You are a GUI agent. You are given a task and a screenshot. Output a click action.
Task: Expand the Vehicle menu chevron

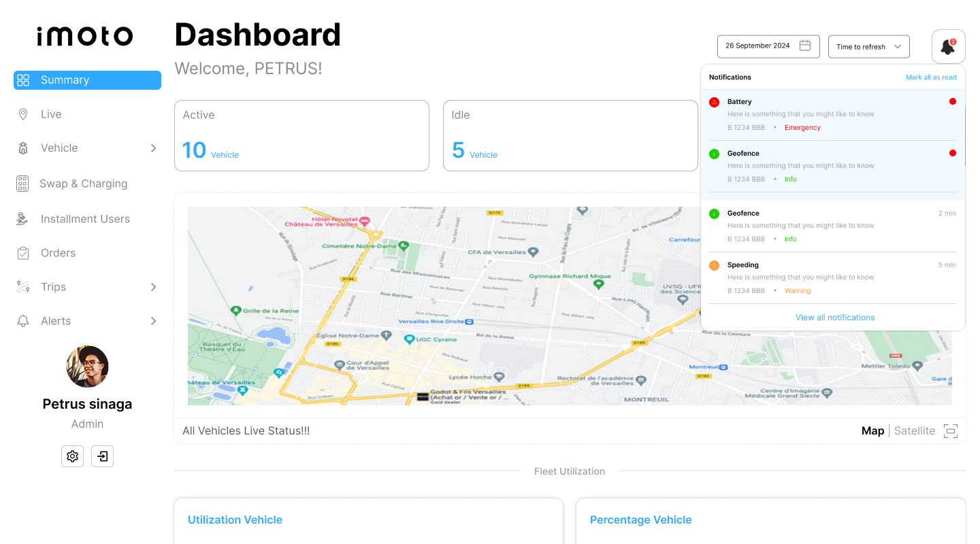pos(153,148)
